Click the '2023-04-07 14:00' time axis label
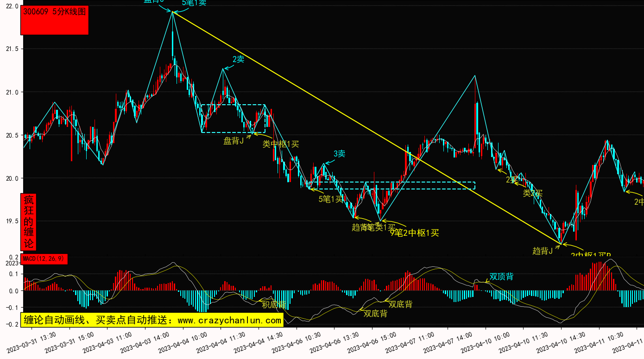 [448, 342]
